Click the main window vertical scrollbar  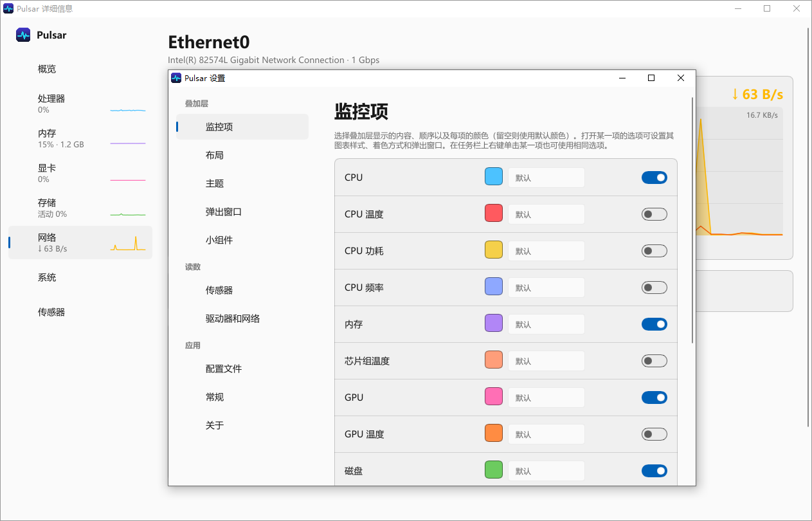809,226
